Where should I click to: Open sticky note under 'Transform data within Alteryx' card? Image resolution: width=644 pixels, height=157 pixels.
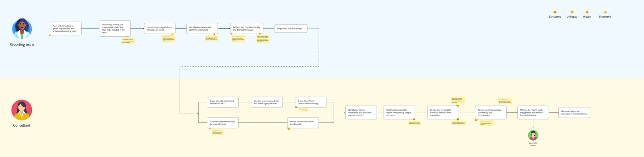point(218,132)
